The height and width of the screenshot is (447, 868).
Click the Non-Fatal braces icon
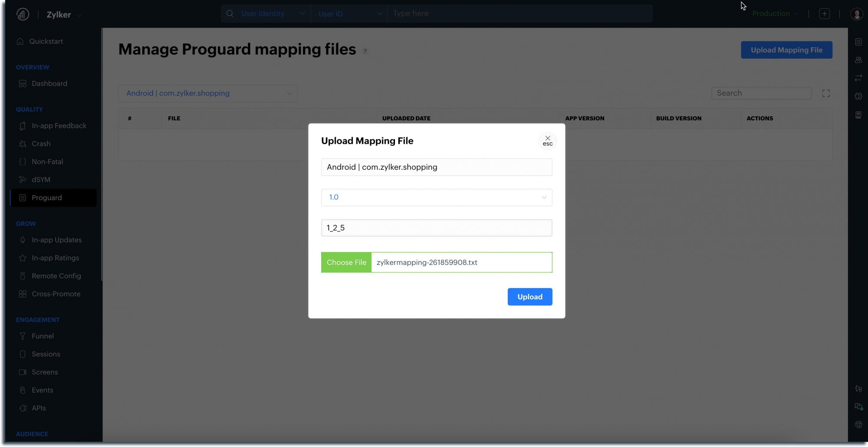23,162
